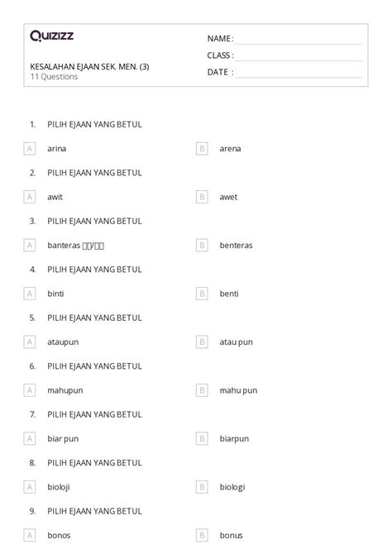392x554 pixels.
Task: Check option A box beside 'mahupun'
Action: (30, 390)
